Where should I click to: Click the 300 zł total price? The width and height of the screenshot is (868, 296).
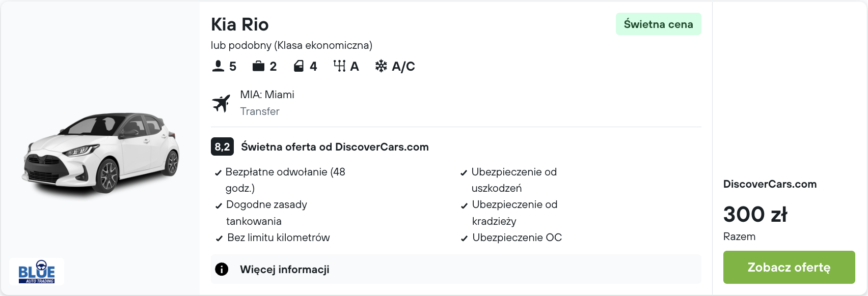pos(755,215)
